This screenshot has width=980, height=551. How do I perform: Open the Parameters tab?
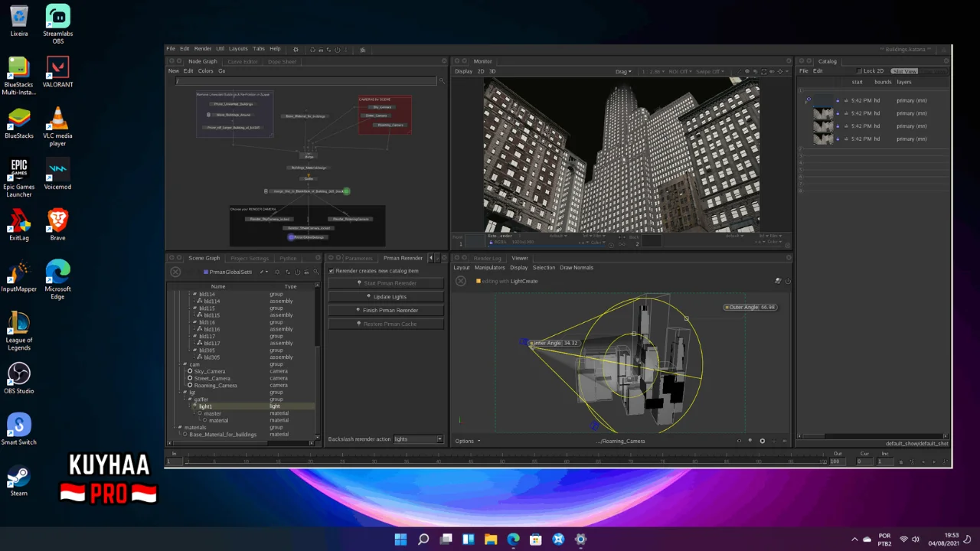pyautogui.click(x=358, y=259)
